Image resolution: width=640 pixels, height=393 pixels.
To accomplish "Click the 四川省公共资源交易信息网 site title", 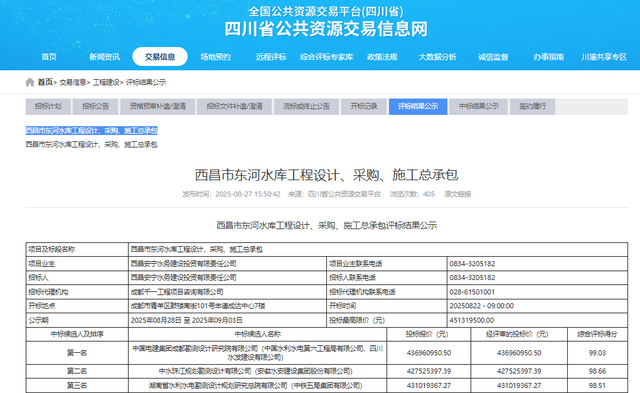I will [326, 29].
